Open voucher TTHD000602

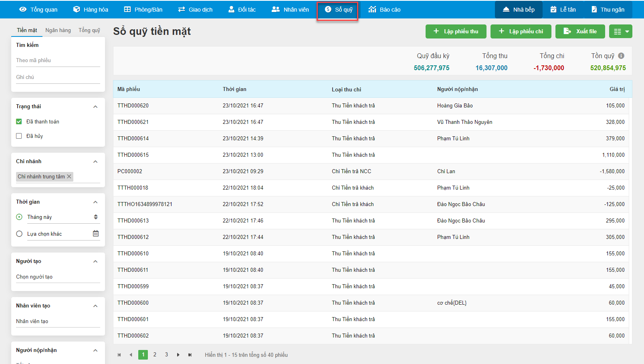pos(133,336)
